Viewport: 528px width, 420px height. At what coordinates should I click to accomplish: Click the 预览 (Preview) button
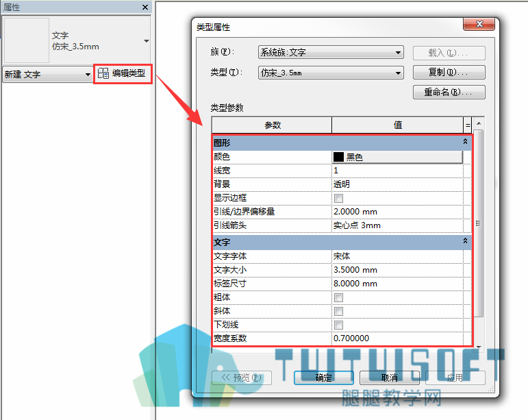242,378
